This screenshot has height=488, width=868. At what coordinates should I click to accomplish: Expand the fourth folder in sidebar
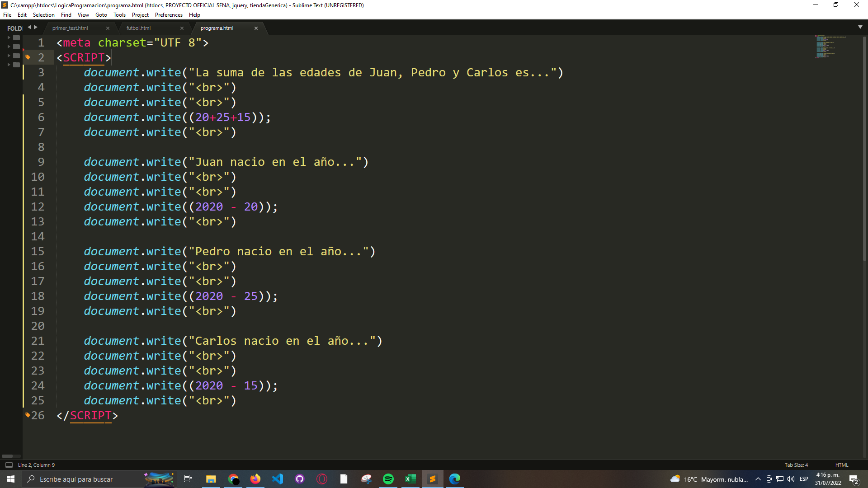(x=9, y=65)
